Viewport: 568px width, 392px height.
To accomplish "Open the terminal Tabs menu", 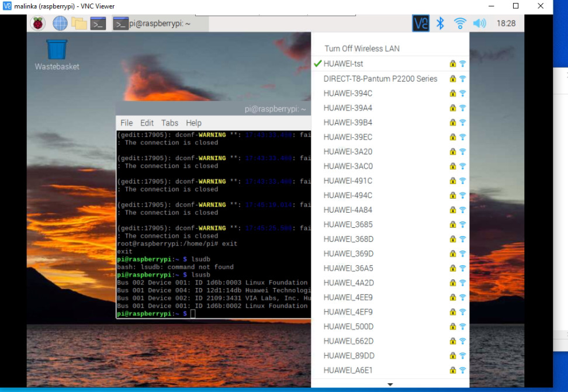I will tap(169, 123).
